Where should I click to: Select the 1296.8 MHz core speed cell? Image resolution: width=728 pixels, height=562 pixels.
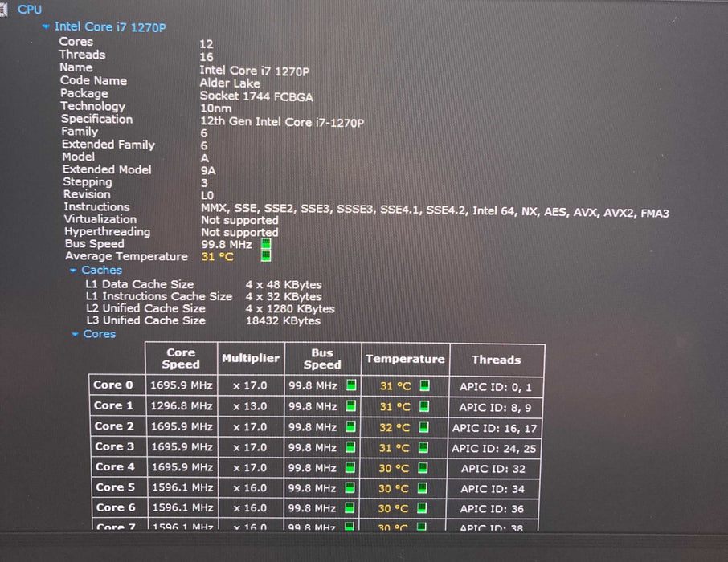click(182, 406)
